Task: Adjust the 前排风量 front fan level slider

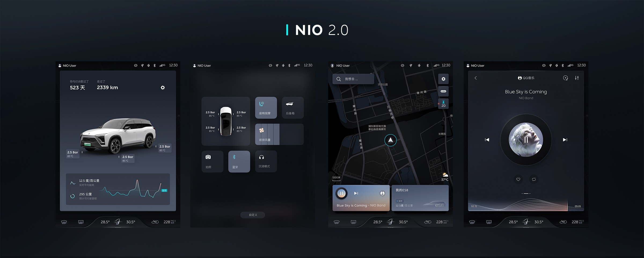Action: click(x=279, y=134)
